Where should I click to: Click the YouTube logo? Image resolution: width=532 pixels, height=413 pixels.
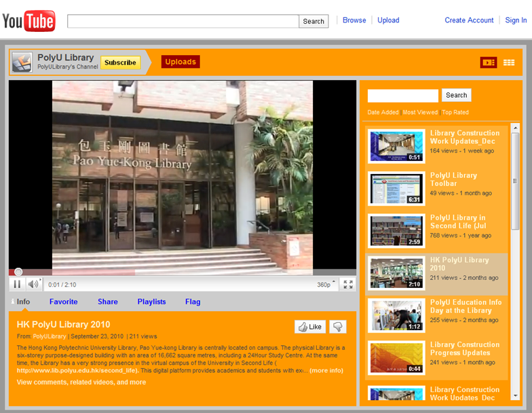coord(28,21)
